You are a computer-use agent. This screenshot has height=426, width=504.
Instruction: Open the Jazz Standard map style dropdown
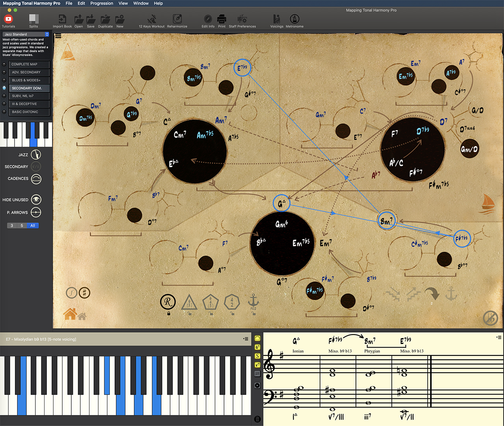[x=26, y=34]
